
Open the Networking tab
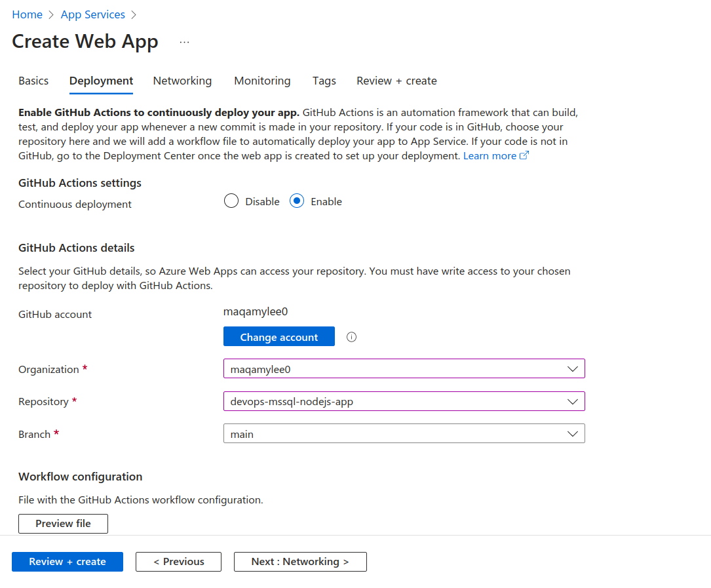(x=182, y=81)
